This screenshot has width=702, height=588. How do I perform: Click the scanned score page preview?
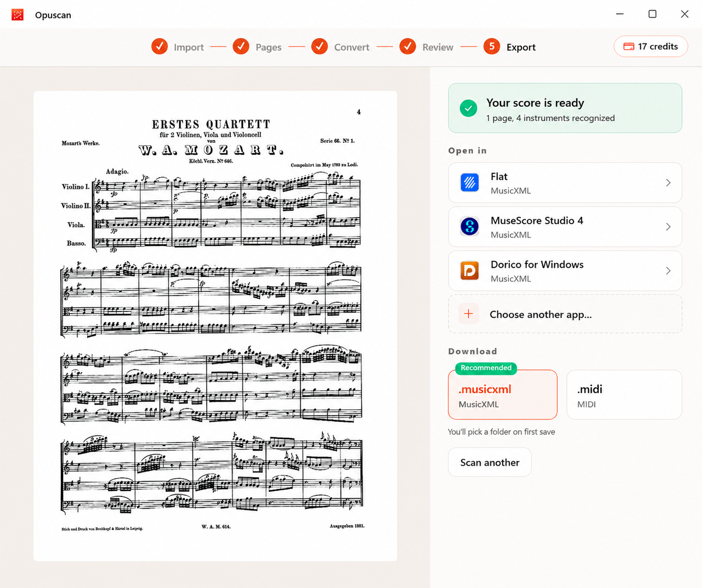(x=216, y=326)
